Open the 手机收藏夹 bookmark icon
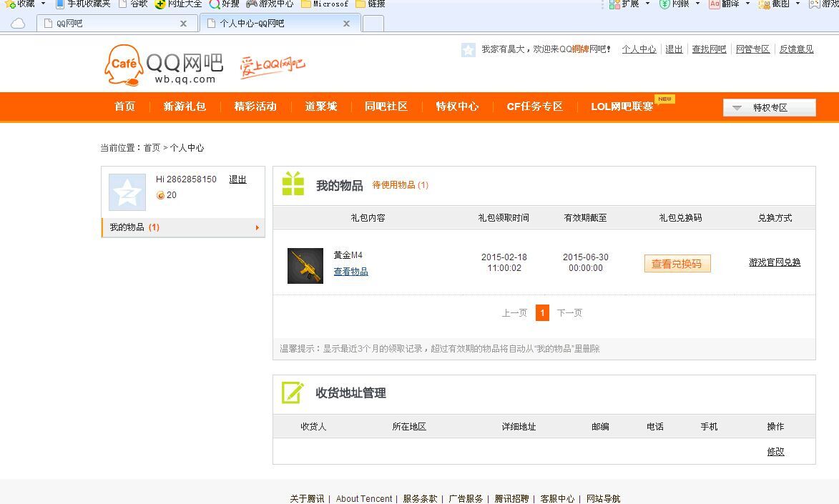This screenshot has height=504, width=839. point(60,4)
